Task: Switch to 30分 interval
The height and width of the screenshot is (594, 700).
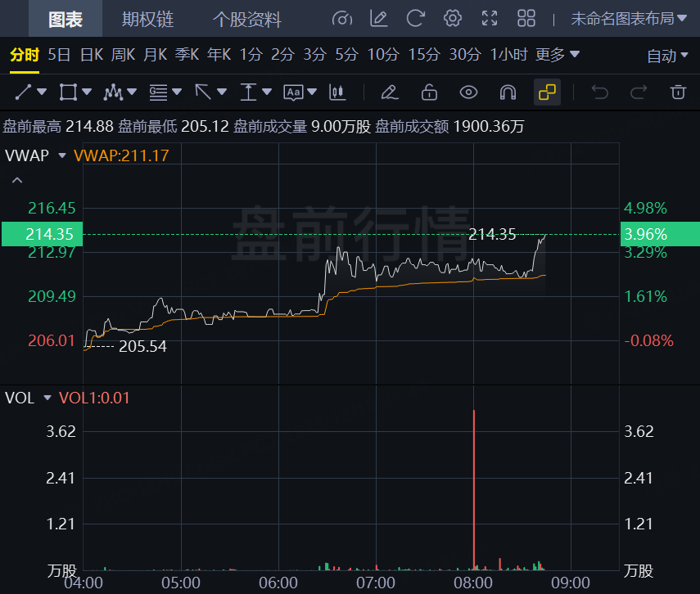Action: (x=465, y=55)
